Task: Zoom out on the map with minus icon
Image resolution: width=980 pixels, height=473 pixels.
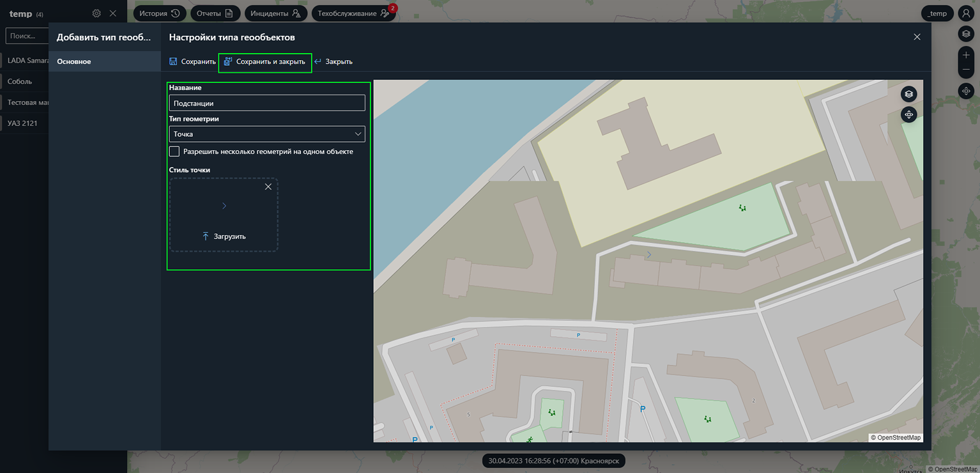Action: (966, 69)
